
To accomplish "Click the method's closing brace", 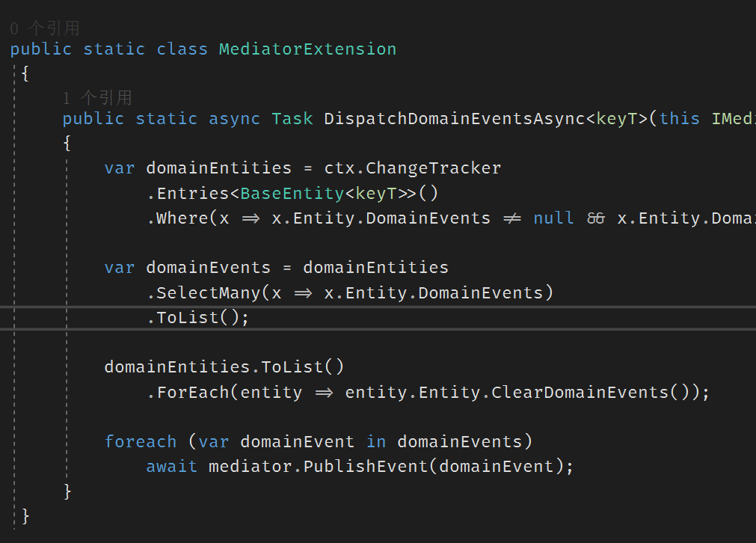I will coord(67,491).
